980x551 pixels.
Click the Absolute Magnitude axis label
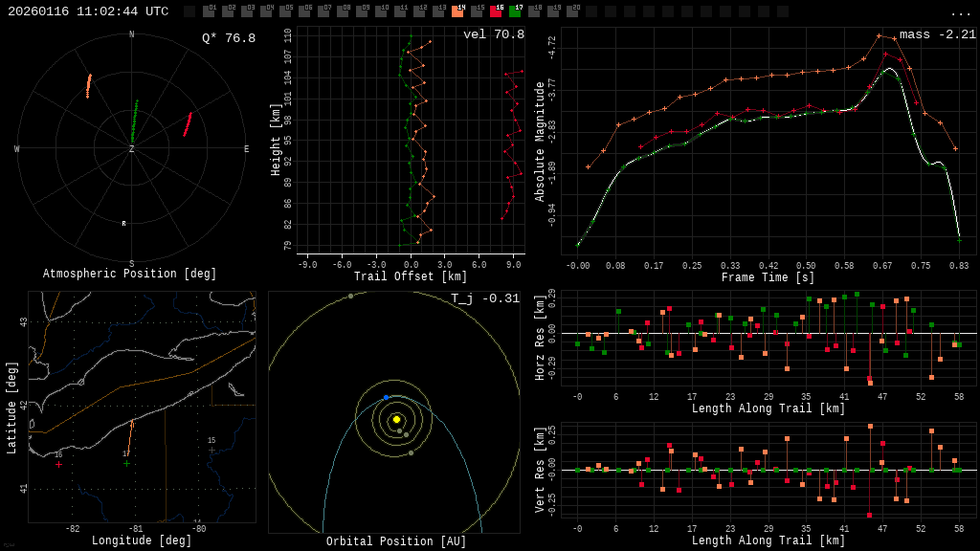[x=540, y=142]
